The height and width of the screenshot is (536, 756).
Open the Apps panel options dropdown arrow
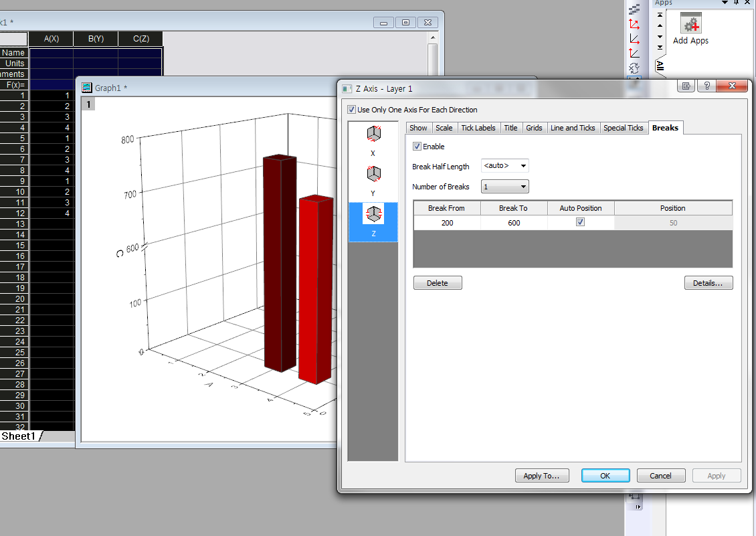(725, 3)
